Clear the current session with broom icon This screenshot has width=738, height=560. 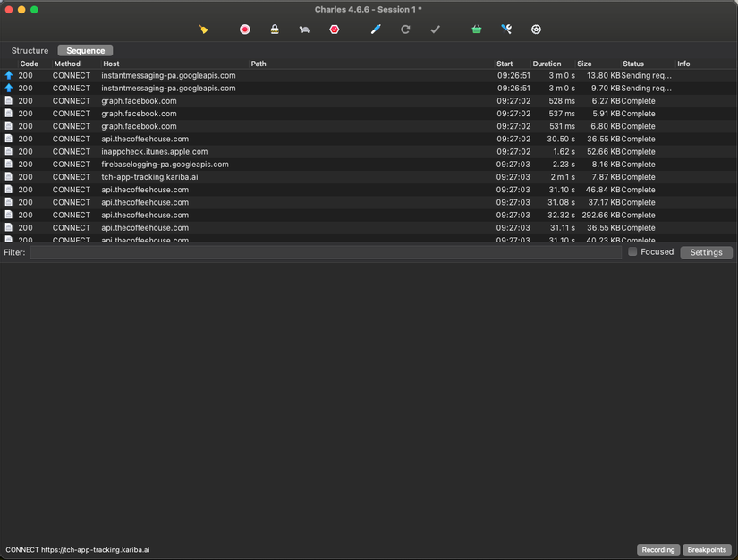204,30
